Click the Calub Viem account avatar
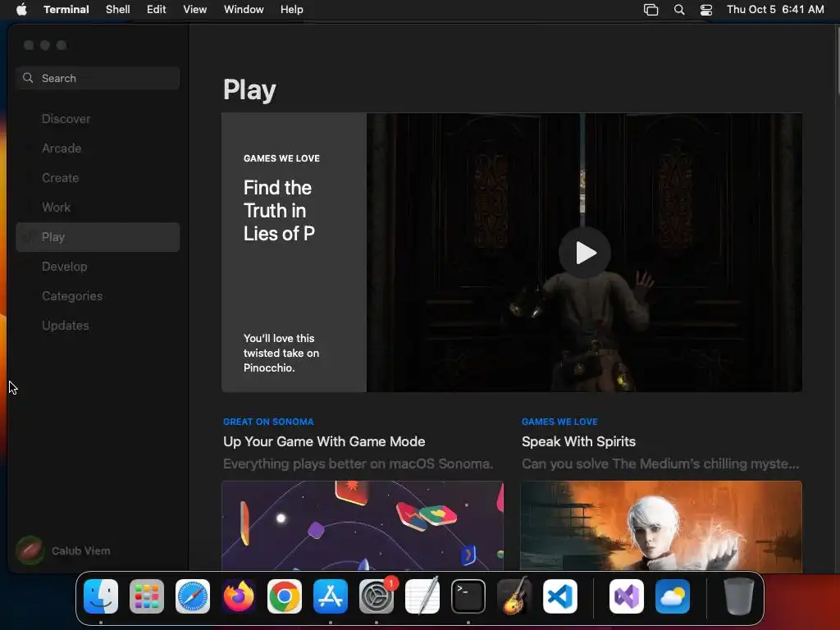 coord(30,550)
